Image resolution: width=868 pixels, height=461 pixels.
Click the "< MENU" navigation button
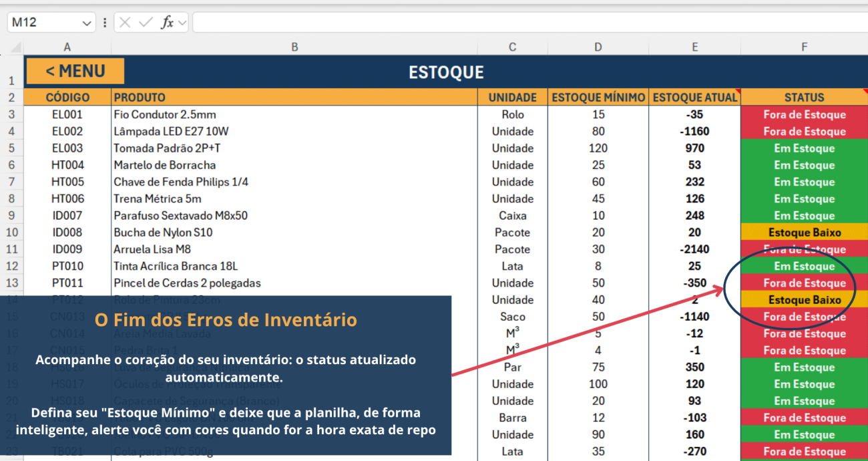(74, 71)
